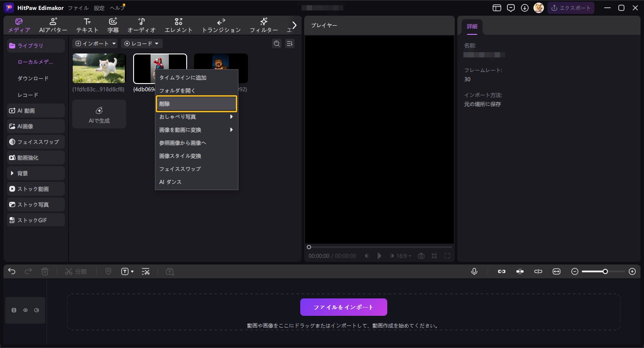Open the トランジション panel

[221, 25]
